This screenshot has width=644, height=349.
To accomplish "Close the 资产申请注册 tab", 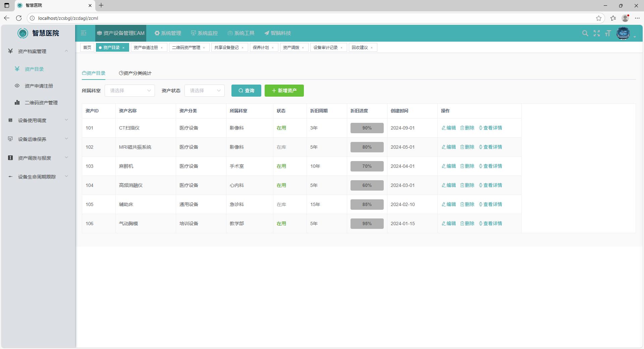I will click(162, 48).
